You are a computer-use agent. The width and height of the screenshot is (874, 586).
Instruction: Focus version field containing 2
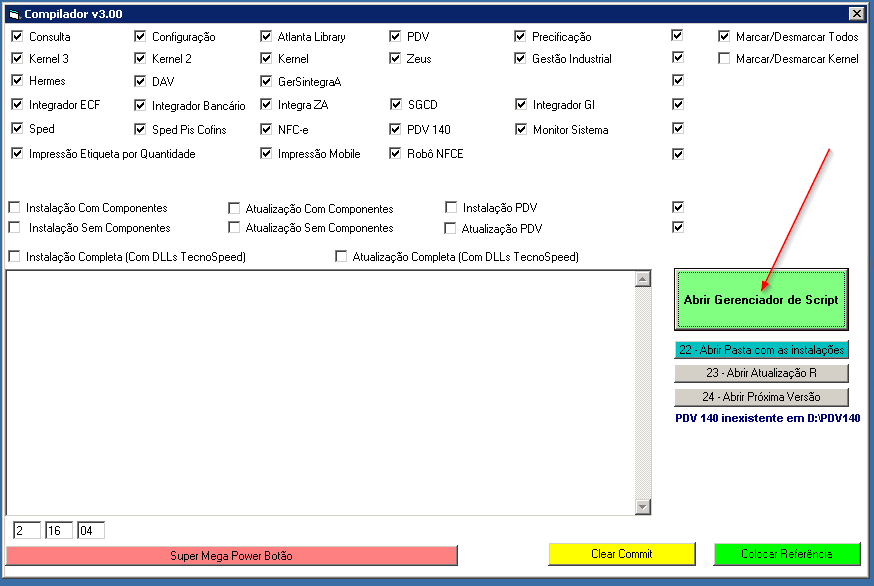(27, 530)
